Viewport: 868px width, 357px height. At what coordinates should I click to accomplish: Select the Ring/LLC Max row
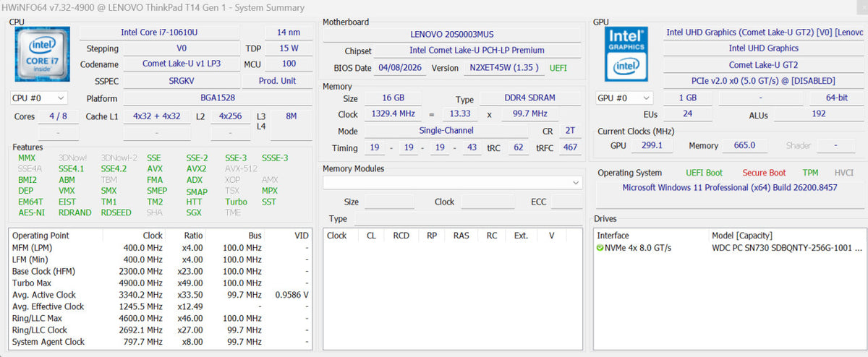coord(161,318)
